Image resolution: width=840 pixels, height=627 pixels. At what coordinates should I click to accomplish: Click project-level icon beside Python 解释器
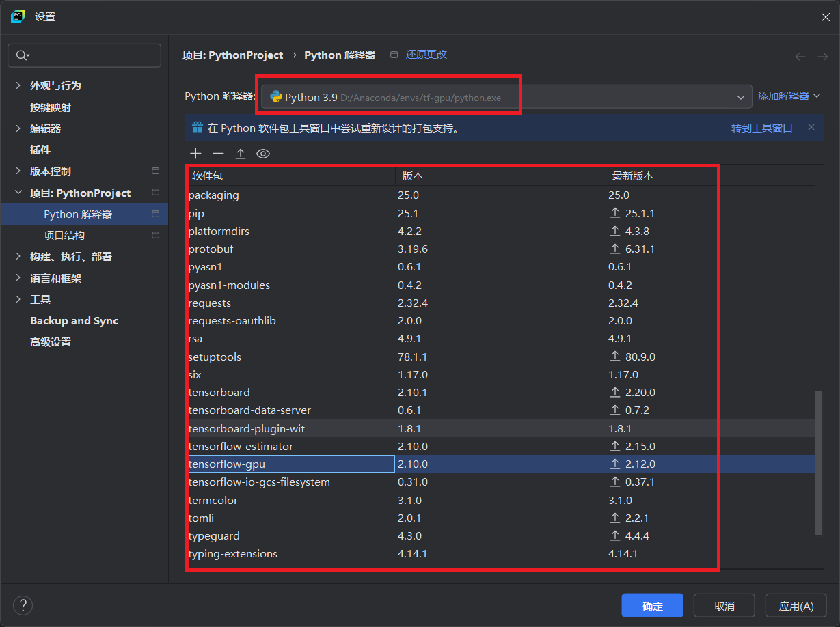155,214
